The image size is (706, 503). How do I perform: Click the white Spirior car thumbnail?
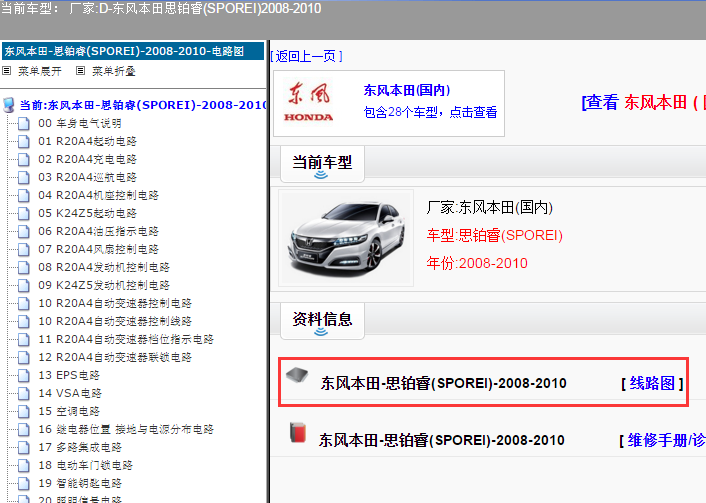[x=346, y=238]
